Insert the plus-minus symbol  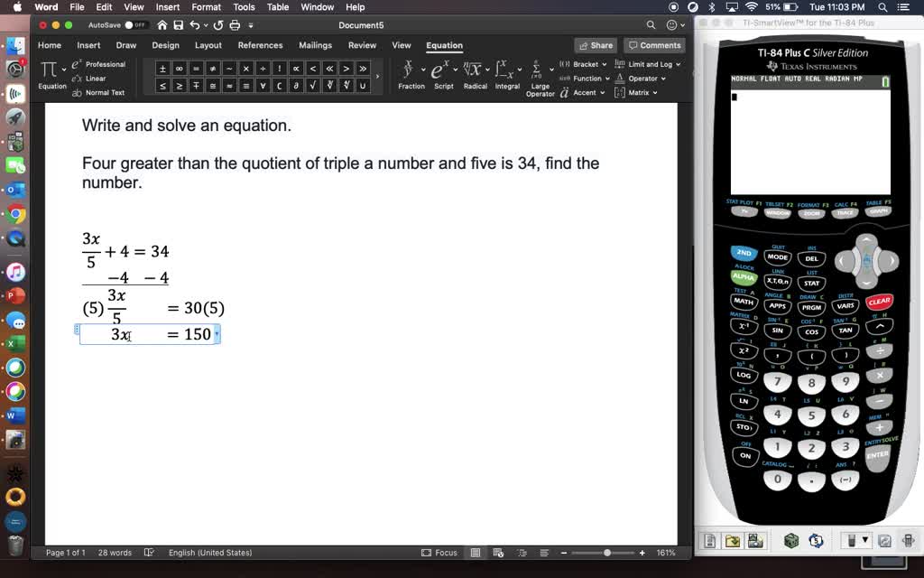point(163,68)
